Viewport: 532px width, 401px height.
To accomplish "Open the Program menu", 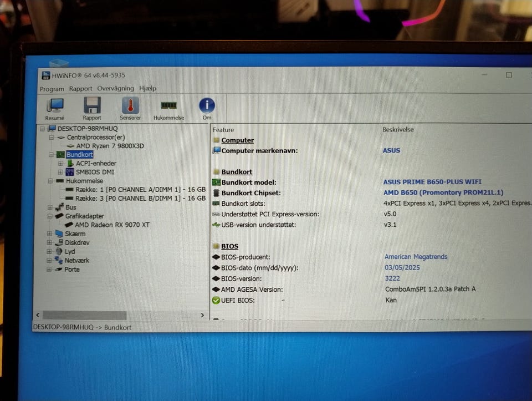I will [52, 89].
